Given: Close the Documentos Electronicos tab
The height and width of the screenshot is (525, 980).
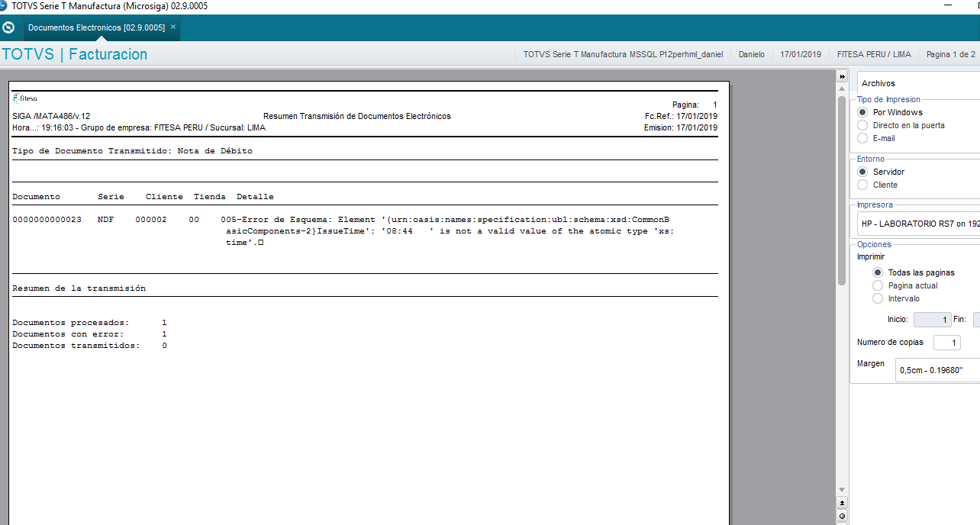Looking at the screenshot, I should coord(173,27).
